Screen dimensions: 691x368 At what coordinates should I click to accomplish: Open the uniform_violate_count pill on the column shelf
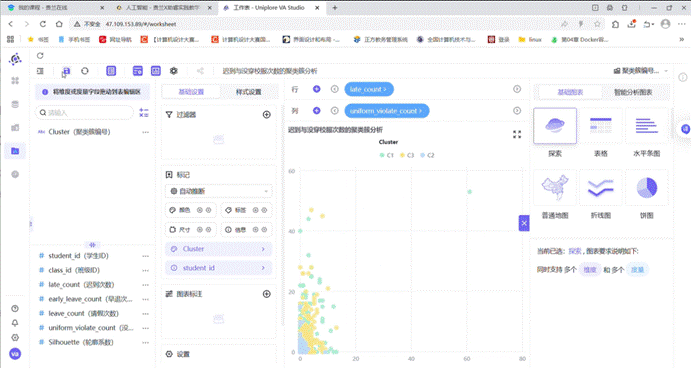tap(386, 111)
